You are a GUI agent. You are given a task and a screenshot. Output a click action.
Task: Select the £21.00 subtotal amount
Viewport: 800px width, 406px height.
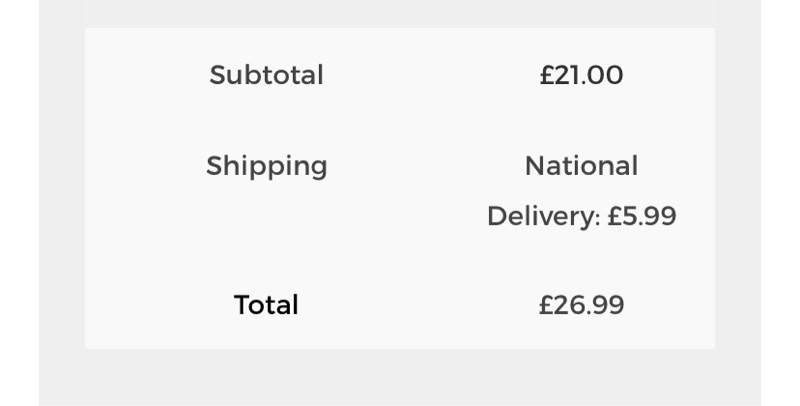pyautogui.click(x=581, y=75)
